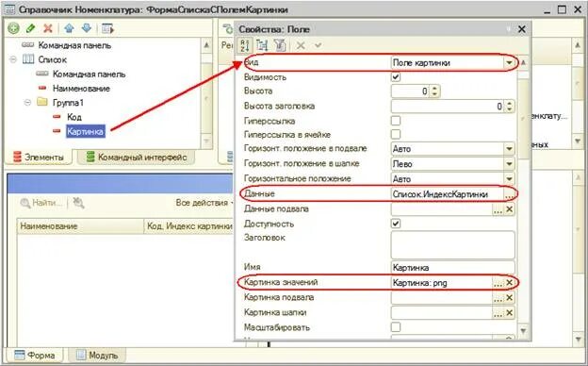Select the Картинка field in tree
This screenshot has height=366, width=588.
(85, 131)
